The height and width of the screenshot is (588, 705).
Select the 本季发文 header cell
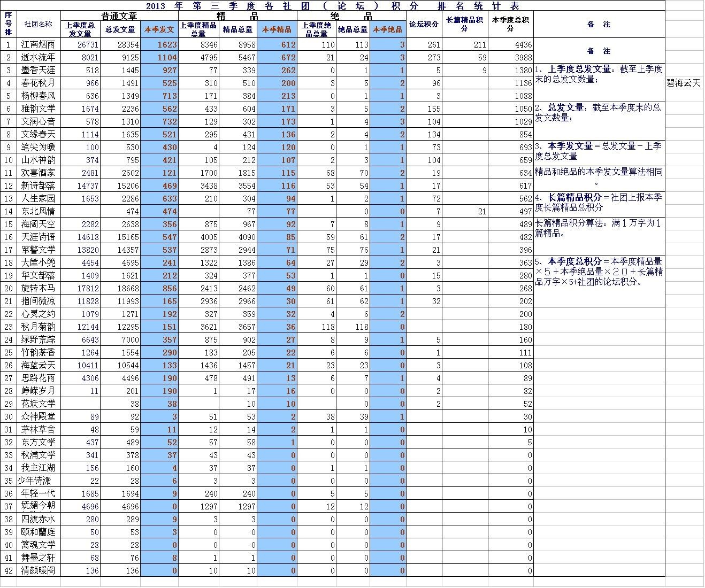point(159,29)
